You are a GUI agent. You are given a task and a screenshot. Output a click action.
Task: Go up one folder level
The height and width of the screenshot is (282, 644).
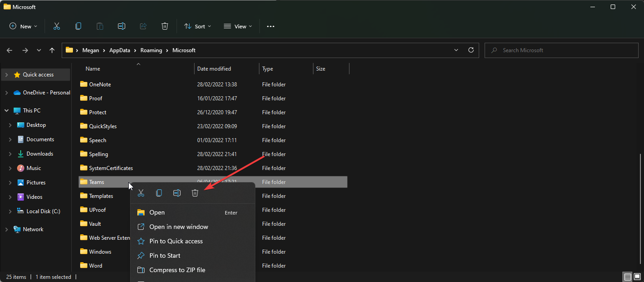point(52,50)
